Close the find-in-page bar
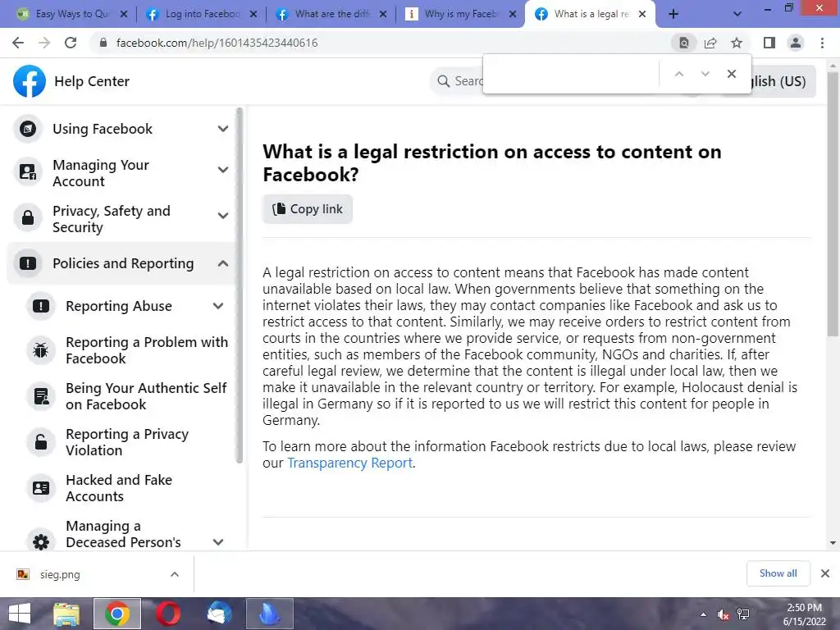Viewport: 840px width, 630px height. coord(731,74)
